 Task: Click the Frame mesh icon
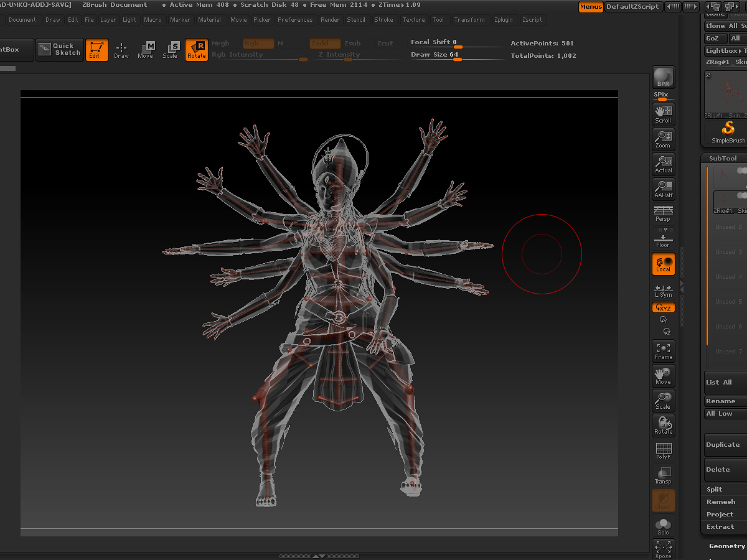pyautogui.click(x=663, y=351)
